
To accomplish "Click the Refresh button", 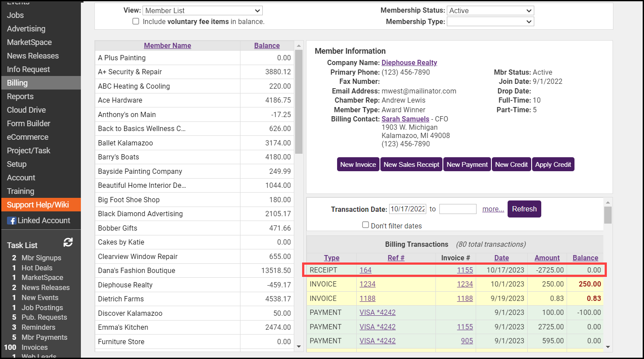I will coord(524,209).
